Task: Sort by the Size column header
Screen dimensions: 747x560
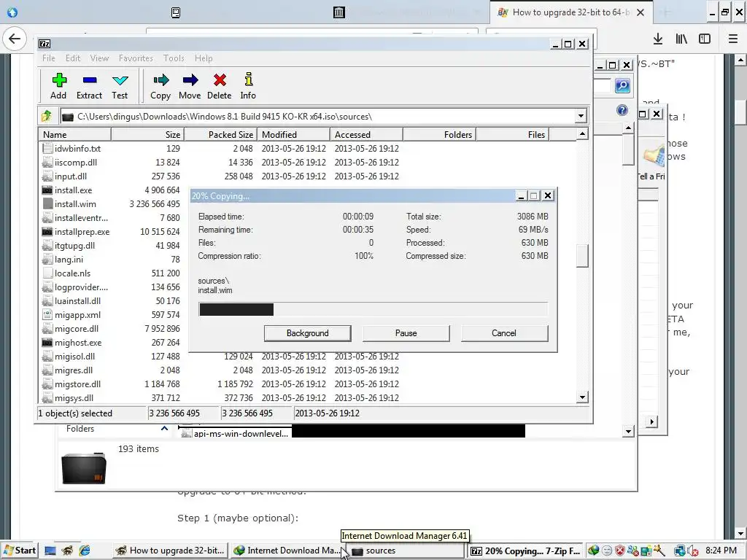Action: coord(147,135)
